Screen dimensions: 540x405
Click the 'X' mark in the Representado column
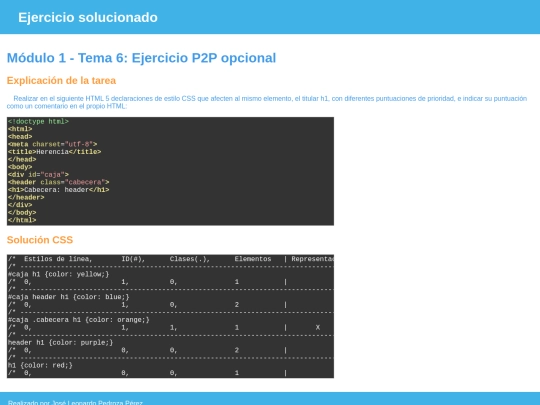[318, 328]
